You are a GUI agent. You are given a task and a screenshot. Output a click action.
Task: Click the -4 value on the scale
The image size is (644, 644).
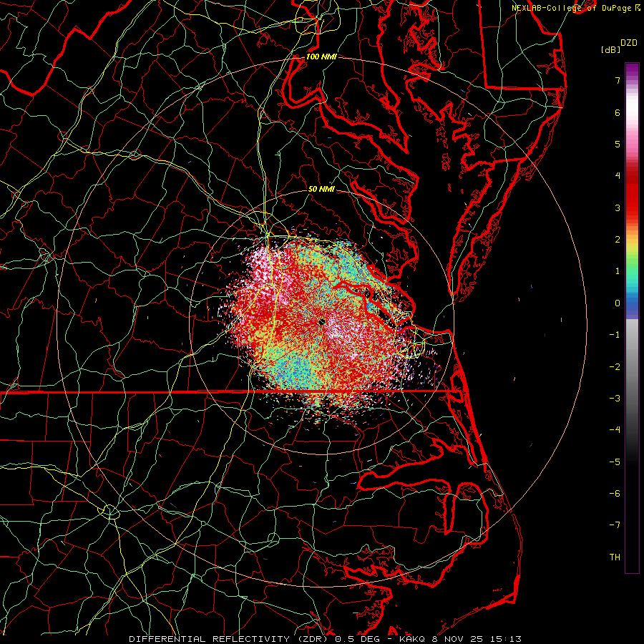click(615, 430)
